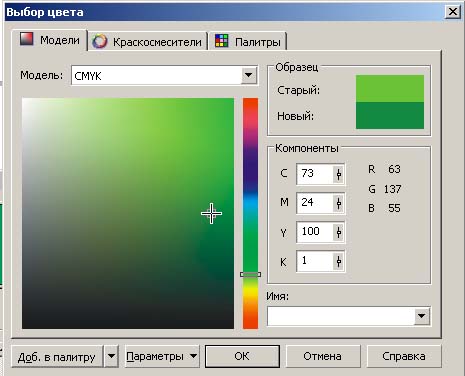This screenshot has height=376, width=465.
Task: Click the C value slider icon
Action: (338, 174)
